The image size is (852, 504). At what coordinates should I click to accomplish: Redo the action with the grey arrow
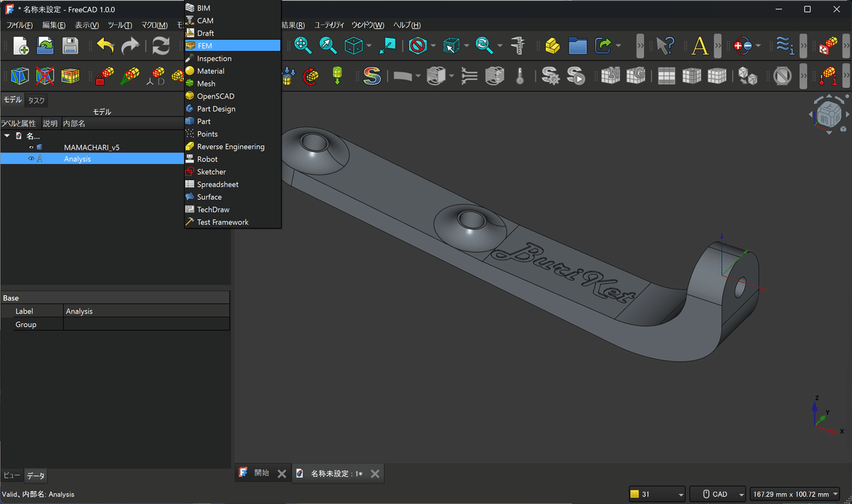[x=130, y=46]
